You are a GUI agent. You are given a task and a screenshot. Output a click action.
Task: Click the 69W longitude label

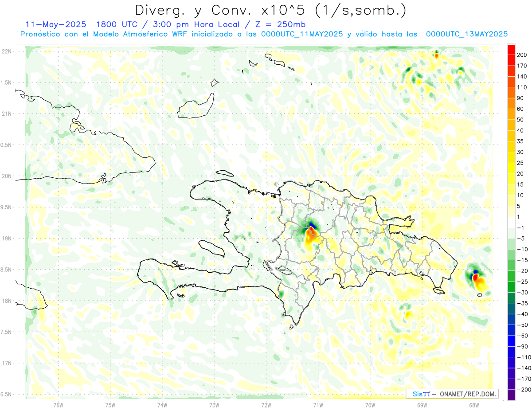point(422,405)
